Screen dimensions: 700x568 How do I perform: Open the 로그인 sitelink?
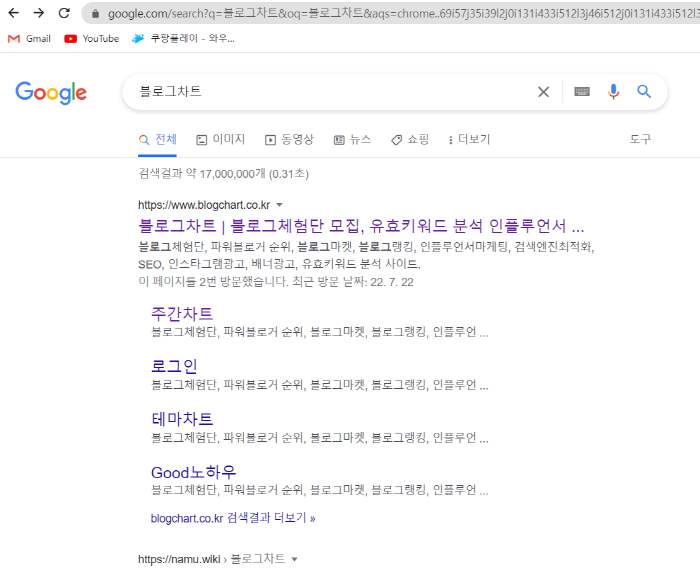point(174,367)
